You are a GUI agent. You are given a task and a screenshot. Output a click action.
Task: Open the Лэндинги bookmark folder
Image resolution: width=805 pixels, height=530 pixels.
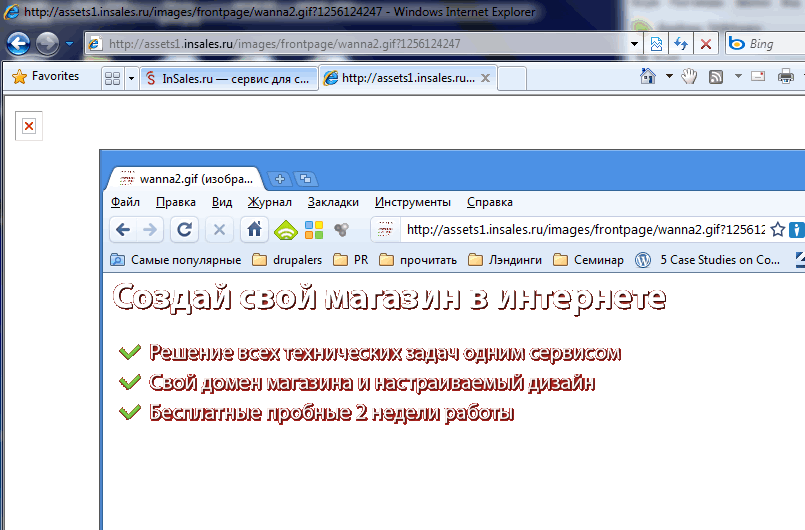tap(505, 260)
